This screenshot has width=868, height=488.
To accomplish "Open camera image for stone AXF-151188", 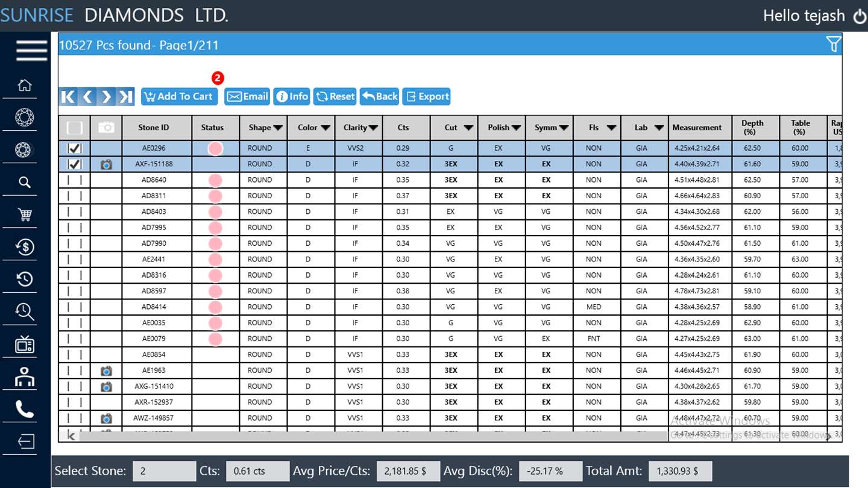I will coord(106,164).
